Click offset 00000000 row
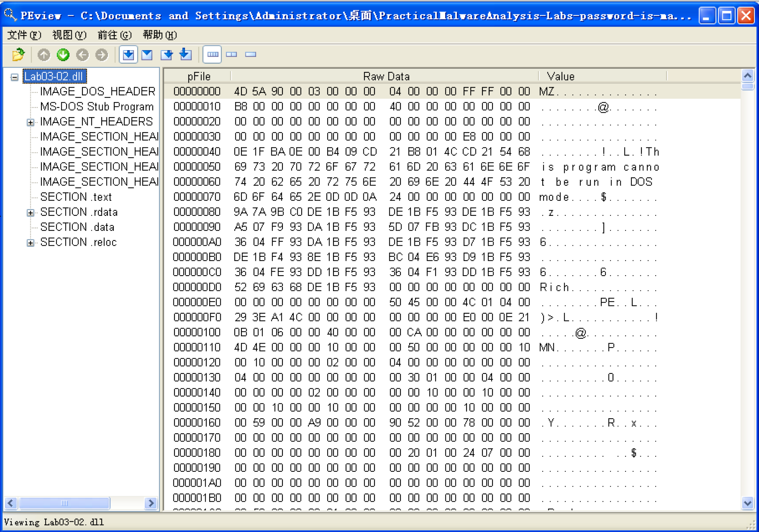Image resolution: width=759 pixels, height=532 pixels. click(x=453, y=91)
